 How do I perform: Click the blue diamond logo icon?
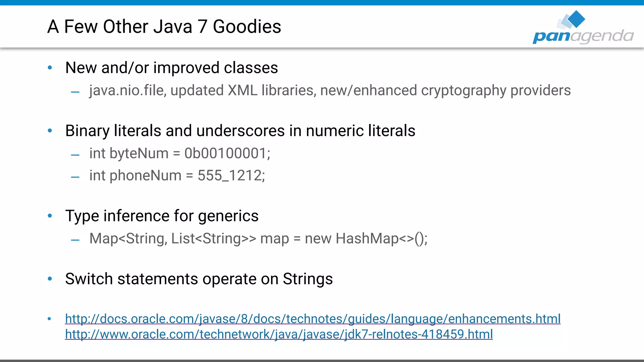pos(576,19)
